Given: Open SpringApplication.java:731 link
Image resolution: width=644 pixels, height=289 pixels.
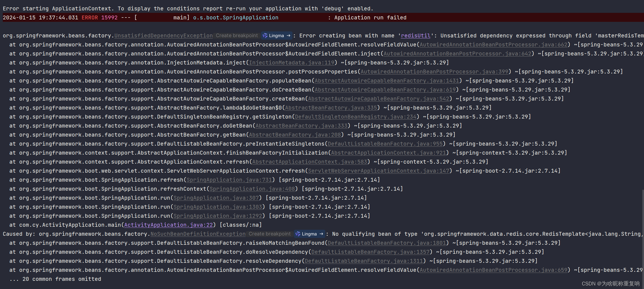Looking at the screenshot, I should [x=229, y=180].
